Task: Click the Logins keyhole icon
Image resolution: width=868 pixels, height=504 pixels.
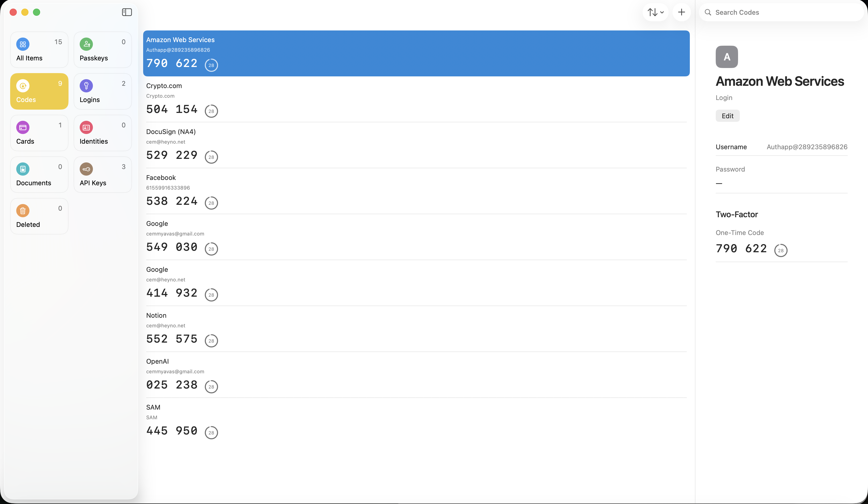Action: tap(86, 86)
